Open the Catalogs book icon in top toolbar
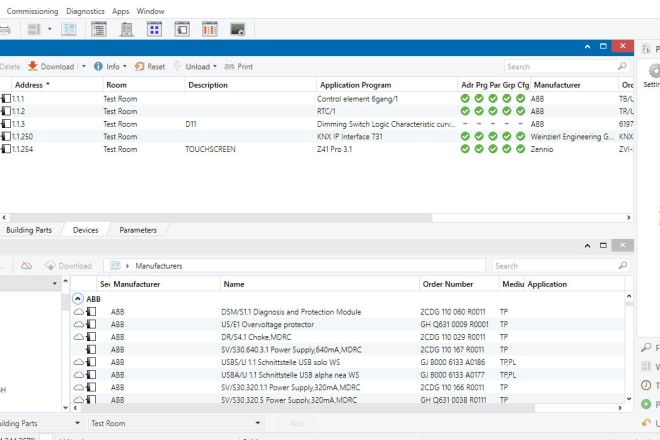This screenshot has width=660, height=440. pos(69,29)
